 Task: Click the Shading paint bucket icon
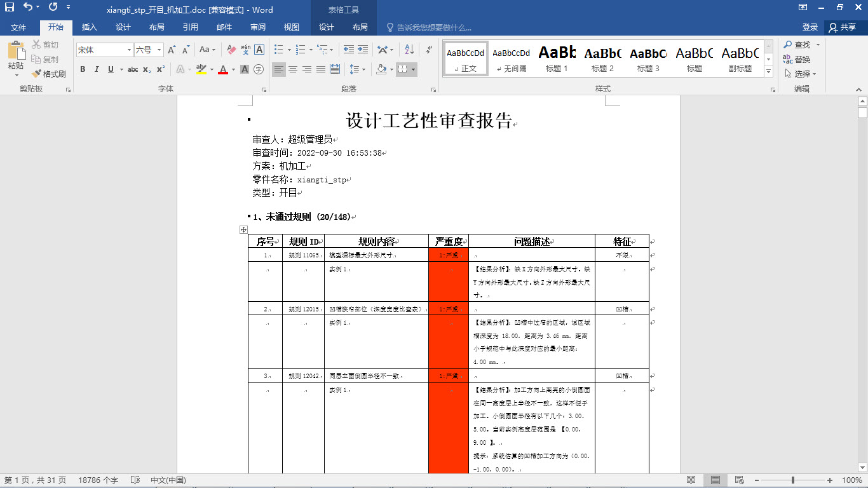[382, 69]
